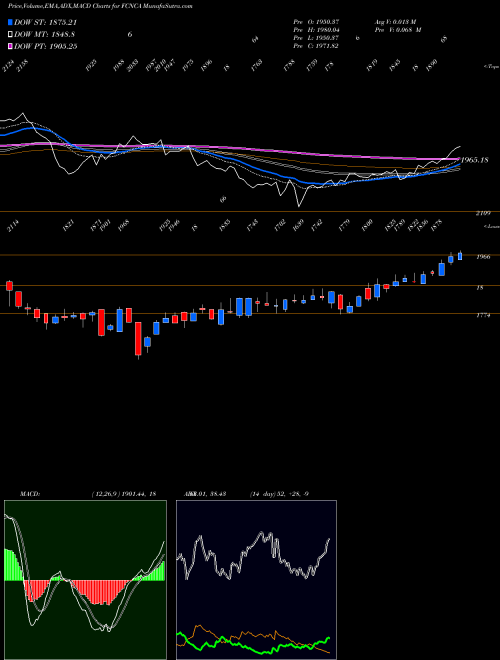Screen dimensions: 500x660
Task: Select the 'DOW MT: 1848.8' legend text
Action: (x=45, y=35)
